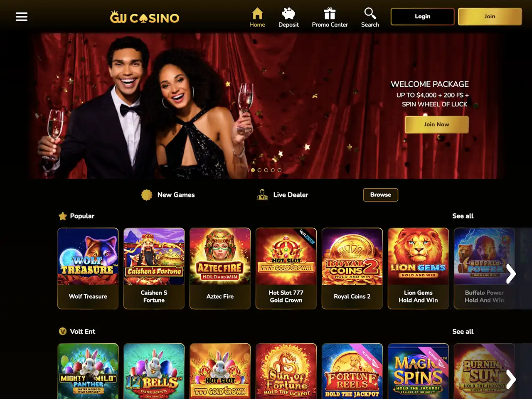This screenshot has width=532, height=399.
Task: Select the fifth banner carousel dot
Action: click(x=279, y=170)
